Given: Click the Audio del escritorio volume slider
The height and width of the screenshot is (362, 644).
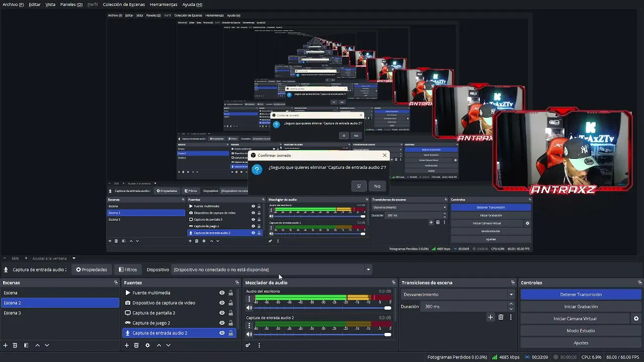Looking at the screenshot, I should (x=322, y=308).
